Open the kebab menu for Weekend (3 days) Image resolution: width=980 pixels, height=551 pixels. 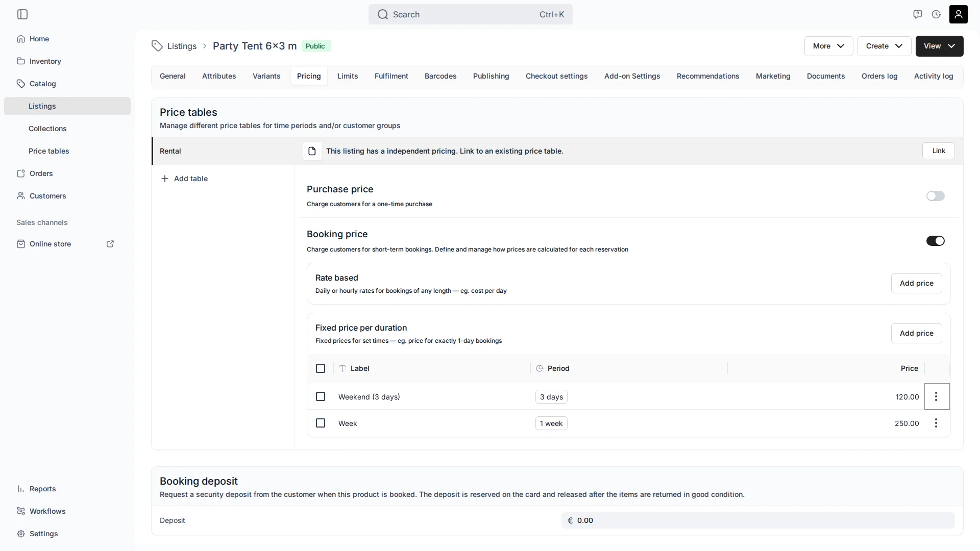coord(937,396)
